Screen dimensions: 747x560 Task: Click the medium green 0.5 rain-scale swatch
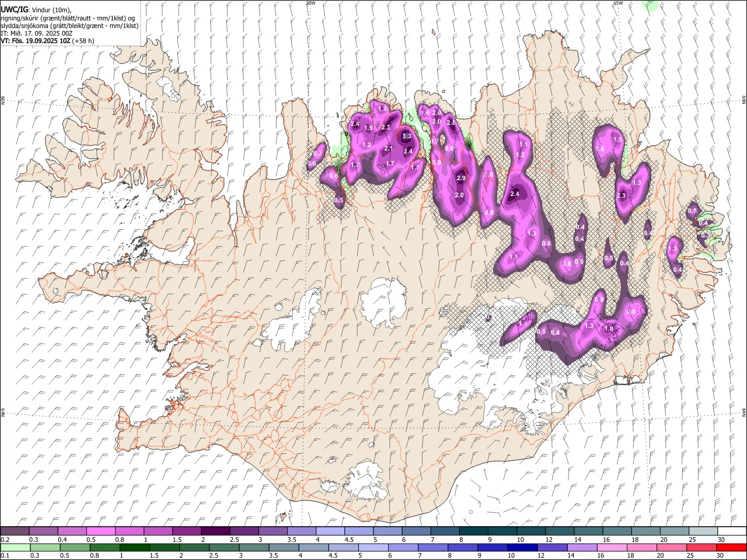click(75, 547)
